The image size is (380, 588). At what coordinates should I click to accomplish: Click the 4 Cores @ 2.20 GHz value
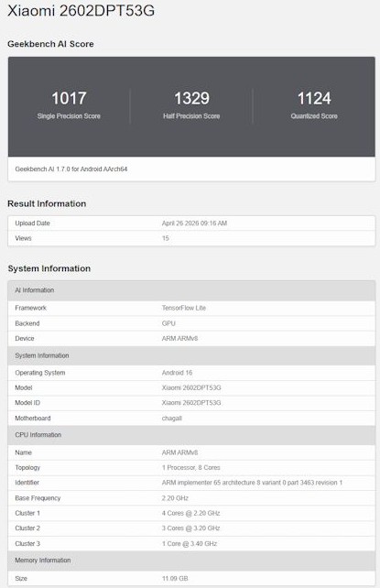191,513
